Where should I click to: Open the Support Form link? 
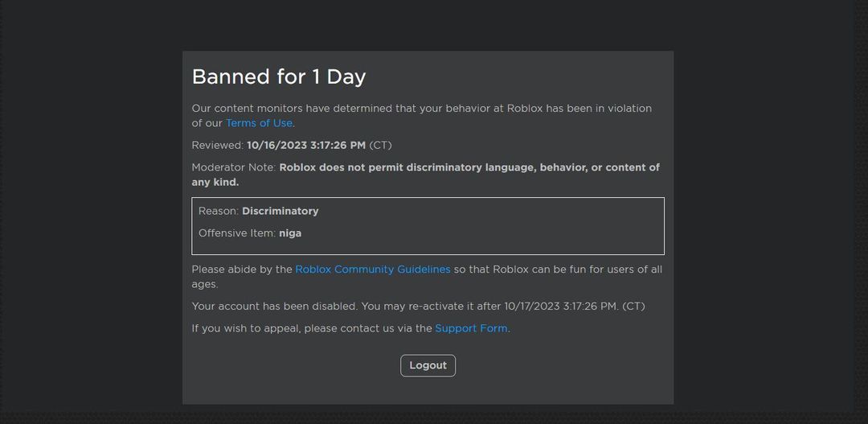click(471, 328)
